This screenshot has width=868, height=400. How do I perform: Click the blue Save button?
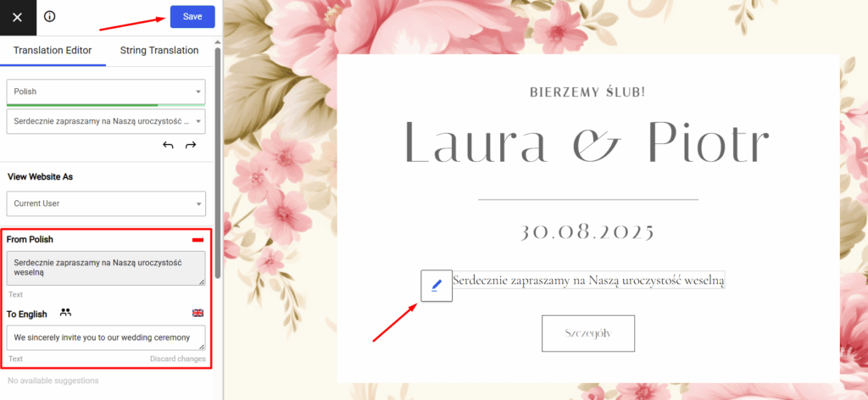pos(192,17)
